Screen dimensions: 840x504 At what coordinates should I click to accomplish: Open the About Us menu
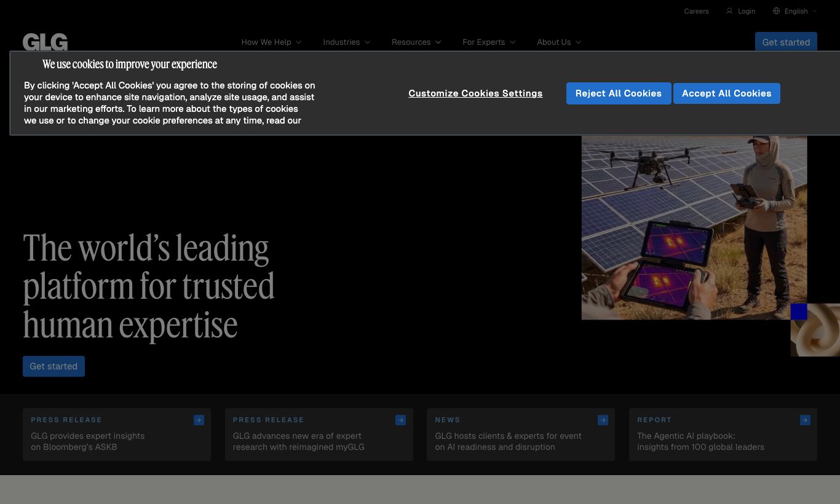[x=554, y=42]
